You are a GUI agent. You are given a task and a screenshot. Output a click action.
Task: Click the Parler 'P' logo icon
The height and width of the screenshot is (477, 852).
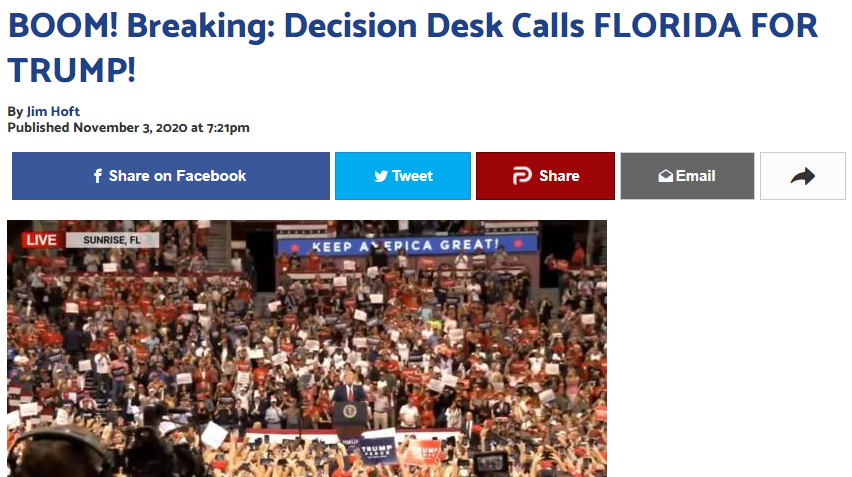click(522, 175)
